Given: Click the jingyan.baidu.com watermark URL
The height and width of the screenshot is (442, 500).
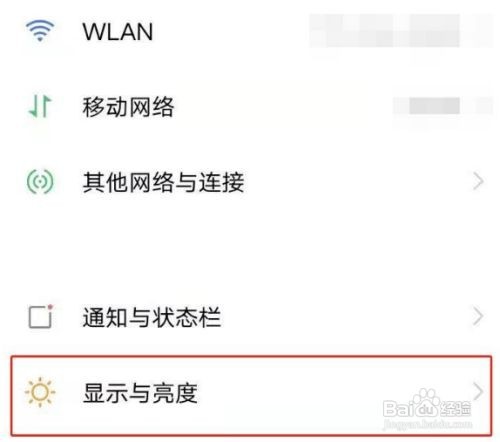Looking at the screenshot, I should 428,424.
